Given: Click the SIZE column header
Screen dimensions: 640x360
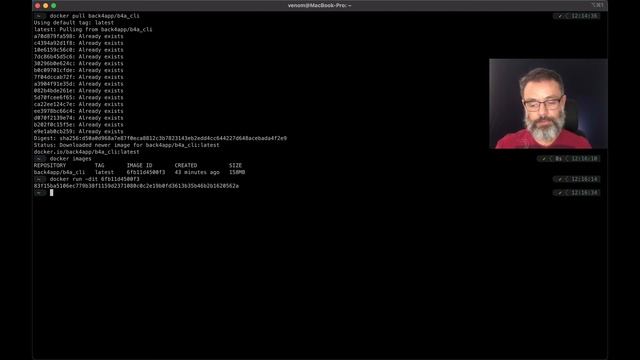Looking at the screenshot, I should click(236, 166).
